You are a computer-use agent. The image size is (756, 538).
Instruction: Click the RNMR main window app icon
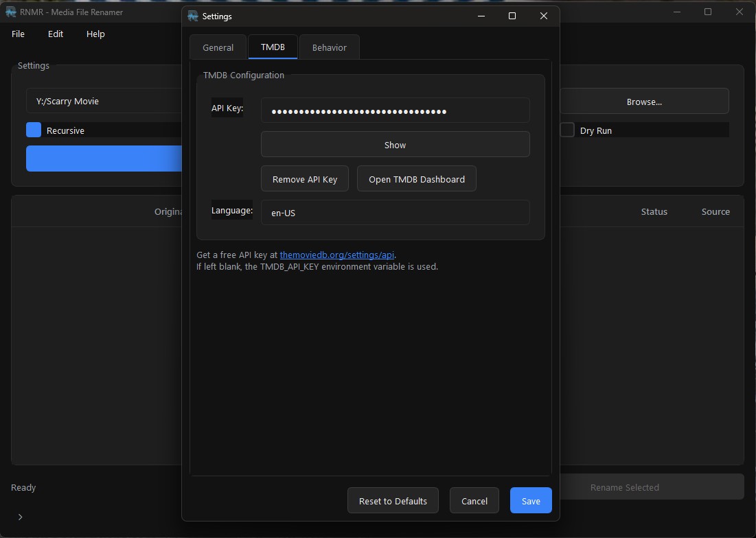10,12
